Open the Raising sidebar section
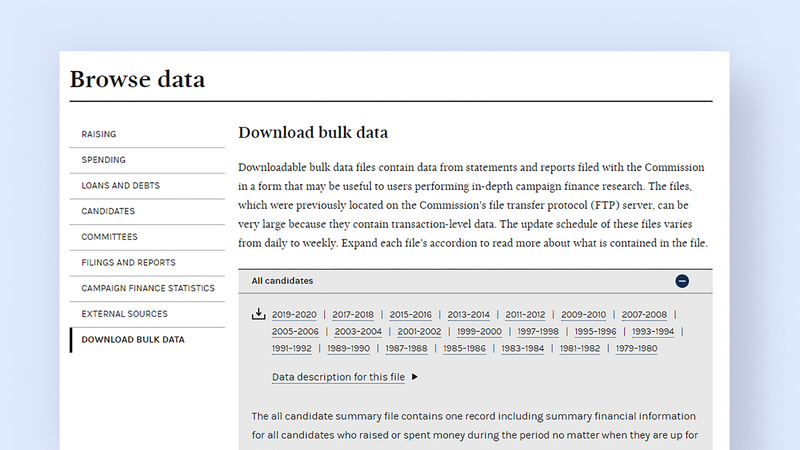This screenshot has height=450, width=800. coord(99,134)
